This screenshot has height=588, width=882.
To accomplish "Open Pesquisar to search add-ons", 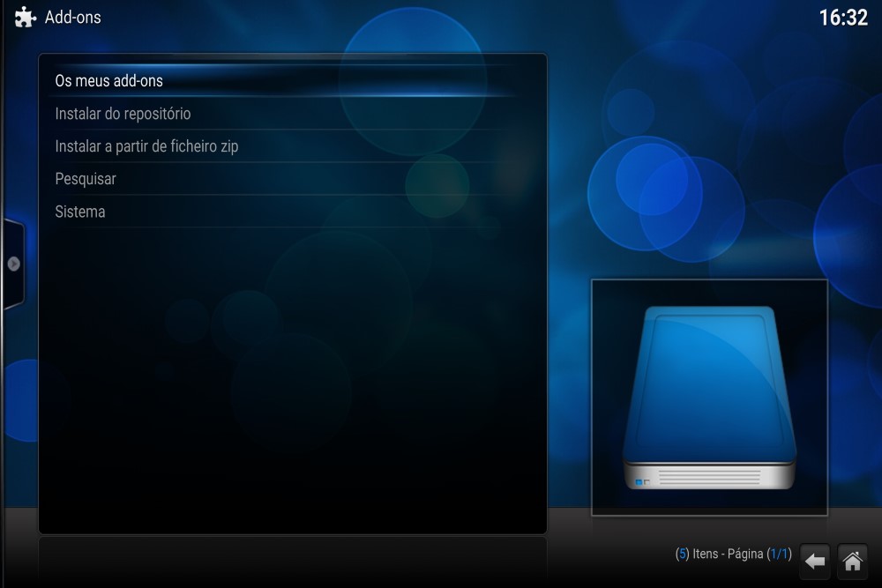I will point(86,179).
